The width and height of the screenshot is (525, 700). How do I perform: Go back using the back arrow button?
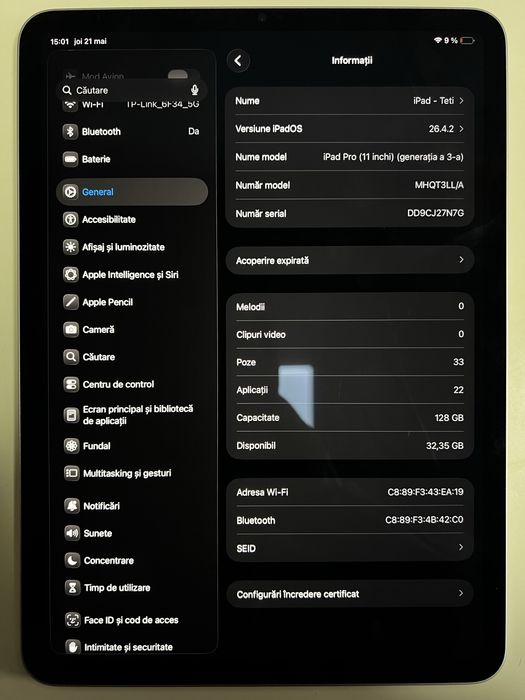(238, 61)
